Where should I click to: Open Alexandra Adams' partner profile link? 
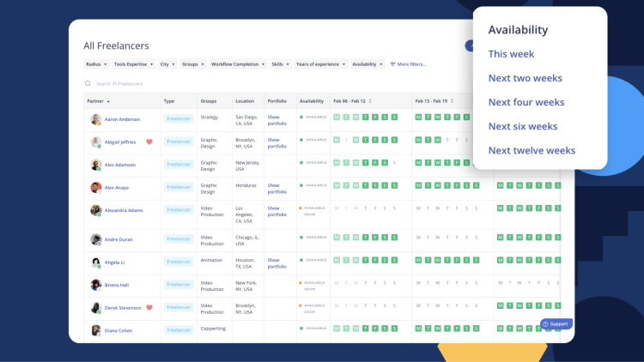[x=124, y=209]
